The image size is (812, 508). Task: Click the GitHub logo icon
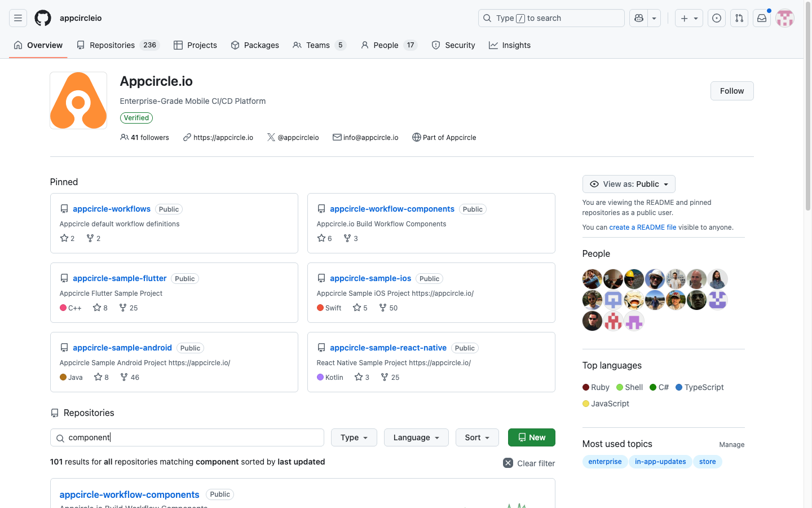[x=43, y=18]
